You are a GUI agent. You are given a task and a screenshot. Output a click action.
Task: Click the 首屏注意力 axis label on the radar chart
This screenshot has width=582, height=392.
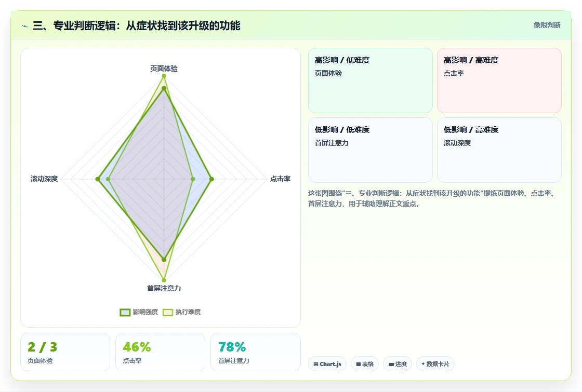point(164,288)
